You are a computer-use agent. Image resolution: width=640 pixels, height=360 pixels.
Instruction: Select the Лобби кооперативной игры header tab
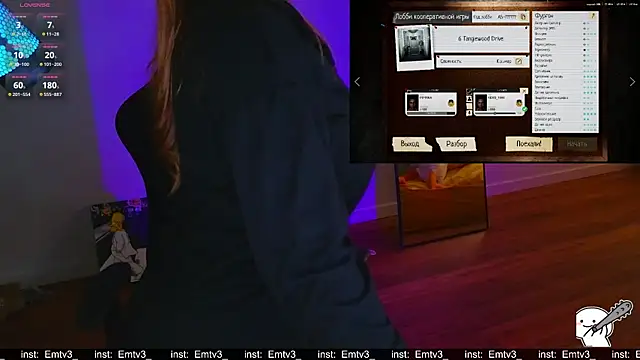(432, 17)
